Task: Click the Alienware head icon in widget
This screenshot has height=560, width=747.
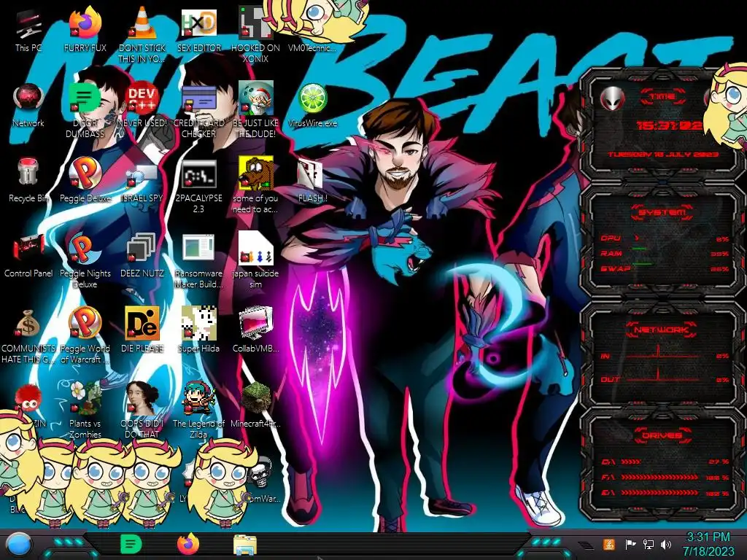Action: click(612, 99)
